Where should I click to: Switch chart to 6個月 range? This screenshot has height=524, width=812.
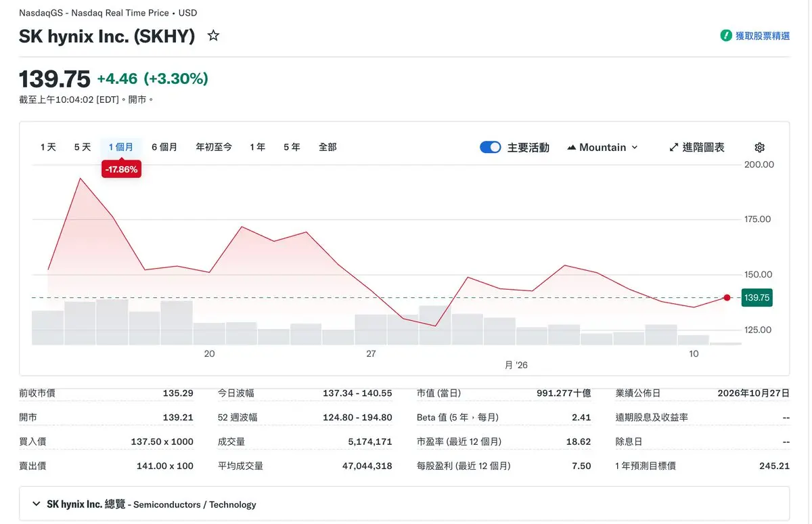tap(164, 147)
